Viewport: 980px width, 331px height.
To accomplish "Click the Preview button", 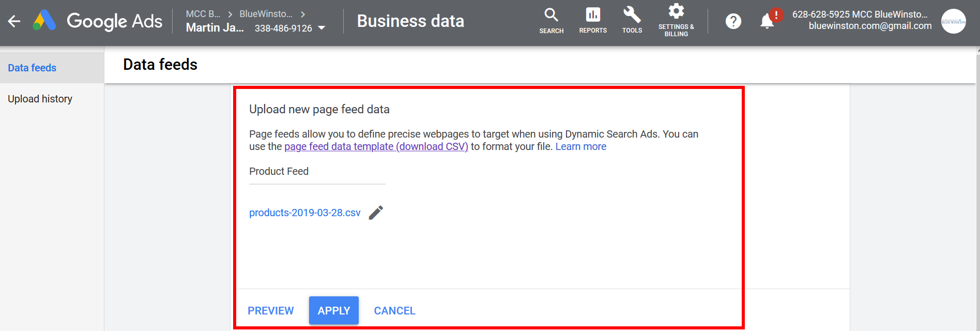I will pyautogui.click(x=270, y=311).
